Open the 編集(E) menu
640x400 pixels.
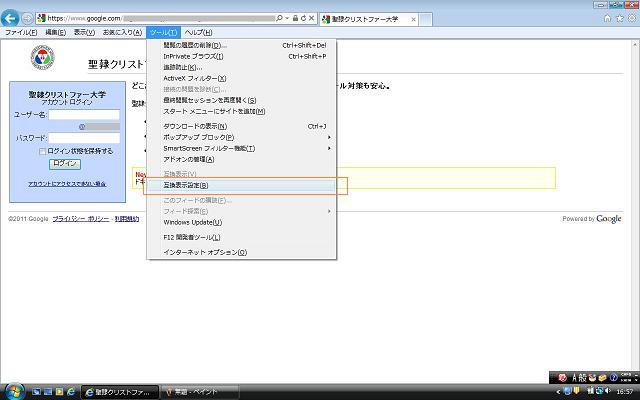(x=55, y=32)
